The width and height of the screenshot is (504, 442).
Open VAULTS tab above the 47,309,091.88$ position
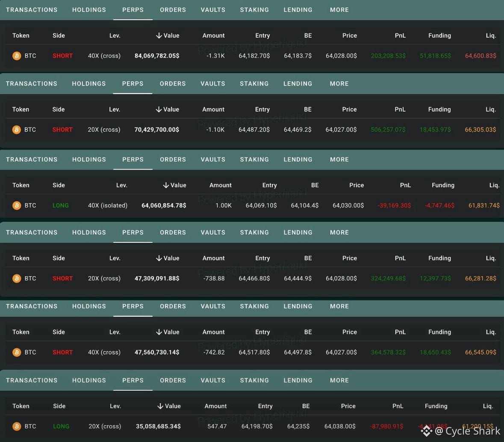click(213, 233)
